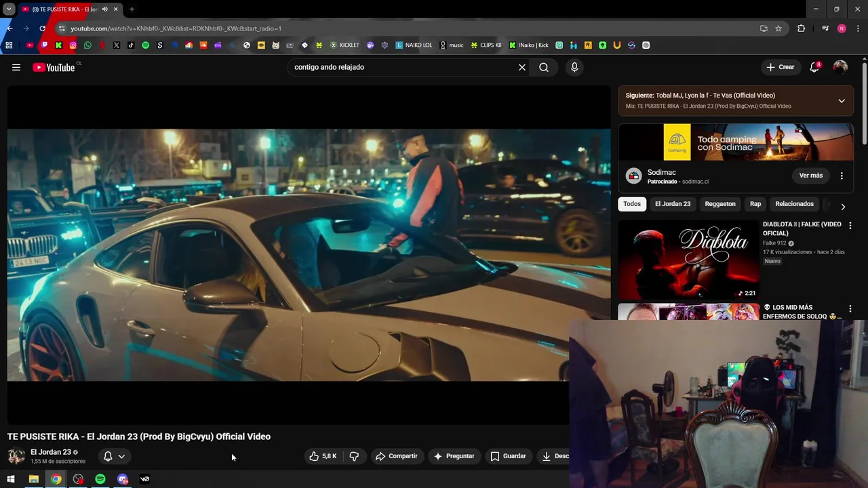Open the Diablota video thumbnail
Screen dimensions: 868x488
coord(688,260)
